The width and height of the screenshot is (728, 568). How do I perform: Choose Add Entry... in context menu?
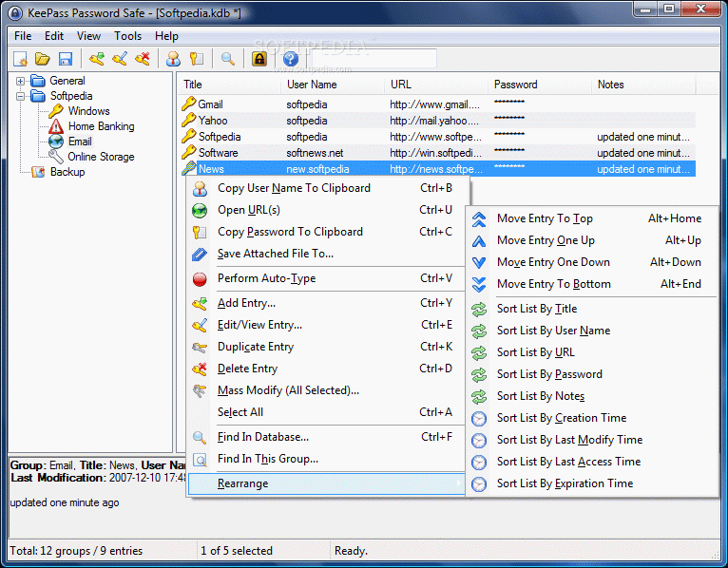coord(327,303)
